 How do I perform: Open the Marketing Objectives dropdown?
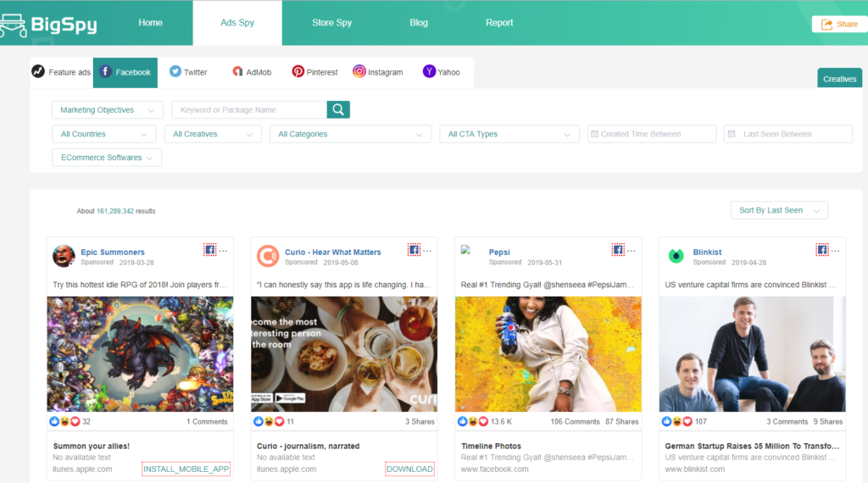tap(108, 109)
